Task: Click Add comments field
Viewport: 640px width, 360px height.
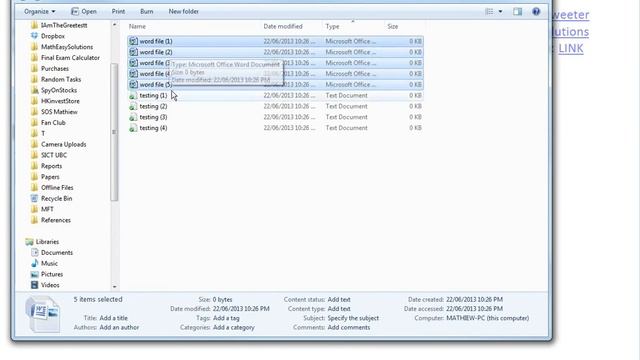Action: coord(349,327)
